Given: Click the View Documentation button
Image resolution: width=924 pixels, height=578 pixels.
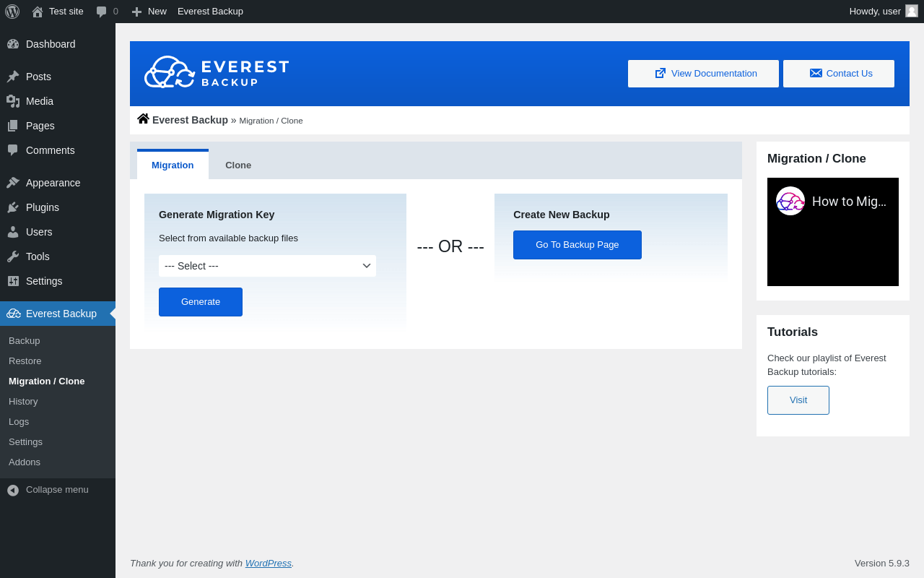Looking at the screenshot, I should coord(703,74).
